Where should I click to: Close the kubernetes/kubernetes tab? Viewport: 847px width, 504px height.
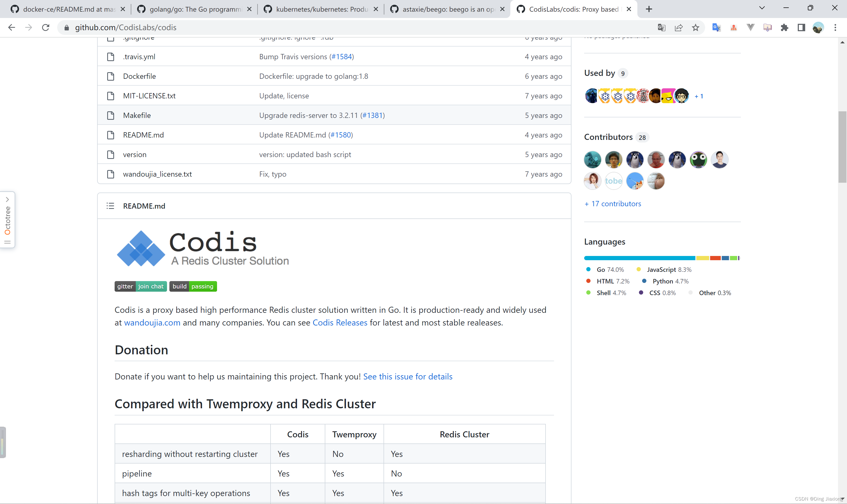coord(376,9)
